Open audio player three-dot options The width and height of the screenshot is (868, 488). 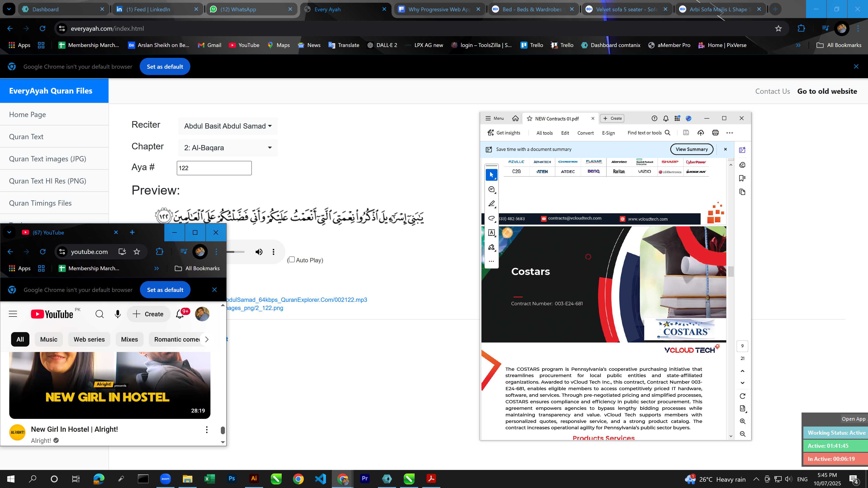(x=273, y=252)
